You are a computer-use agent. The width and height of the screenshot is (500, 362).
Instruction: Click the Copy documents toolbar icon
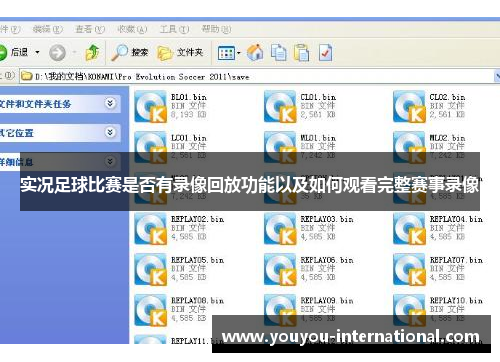pos(278,52)
